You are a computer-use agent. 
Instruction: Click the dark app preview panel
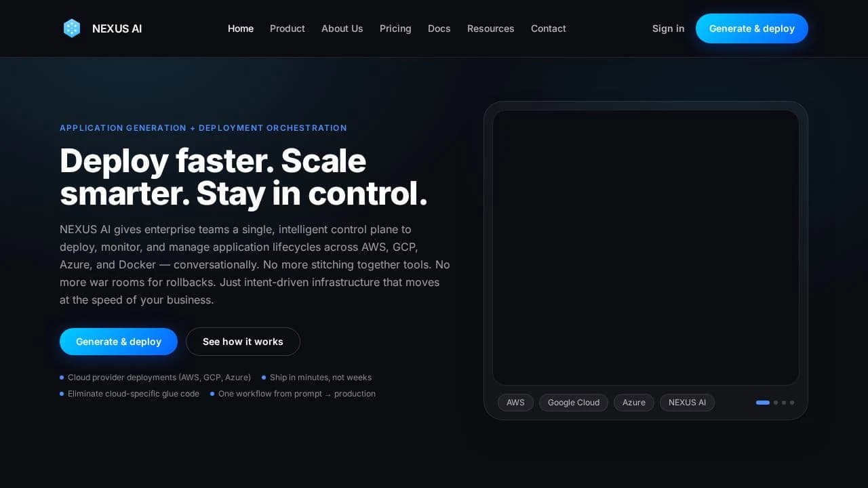point(646,246)
